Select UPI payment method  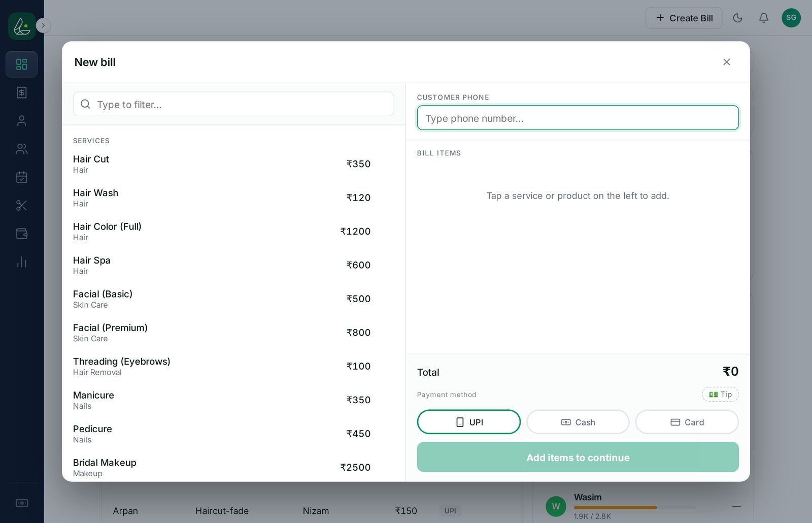469,422
